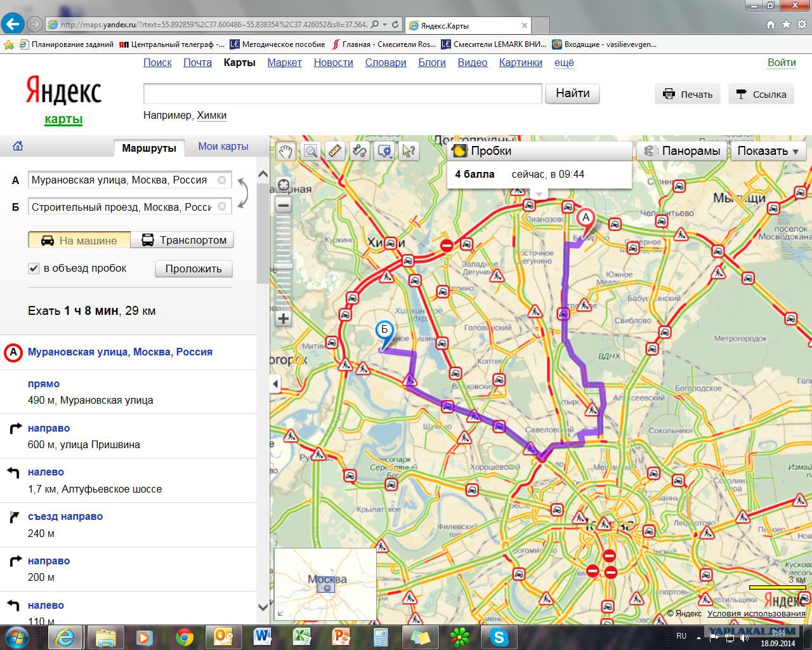Refresh the page with the reload icon

[x=395, y=25]
